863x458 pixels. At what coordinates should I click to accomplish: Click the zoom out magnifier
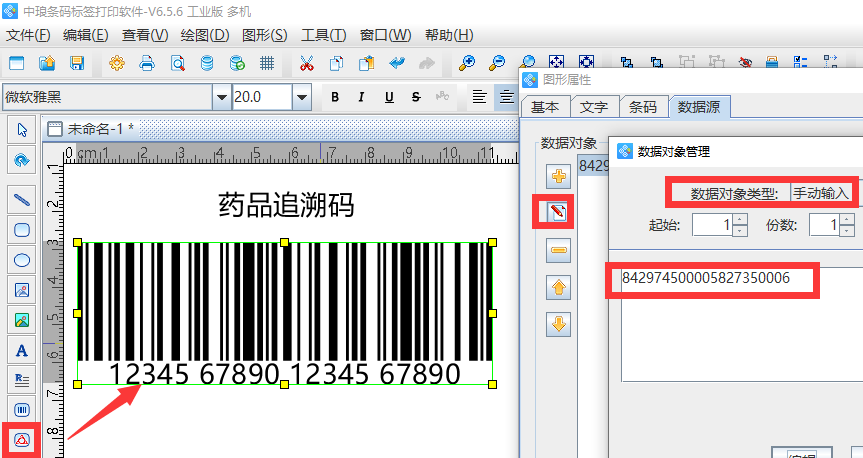(x=497, y=63)
